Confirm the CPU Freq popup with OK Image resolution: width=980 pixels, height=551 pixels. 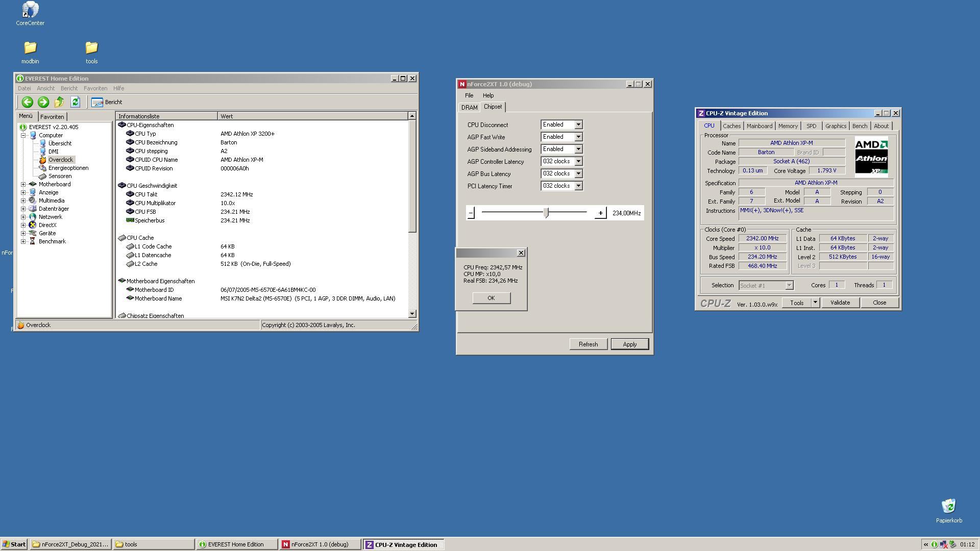tap(491, 298)
